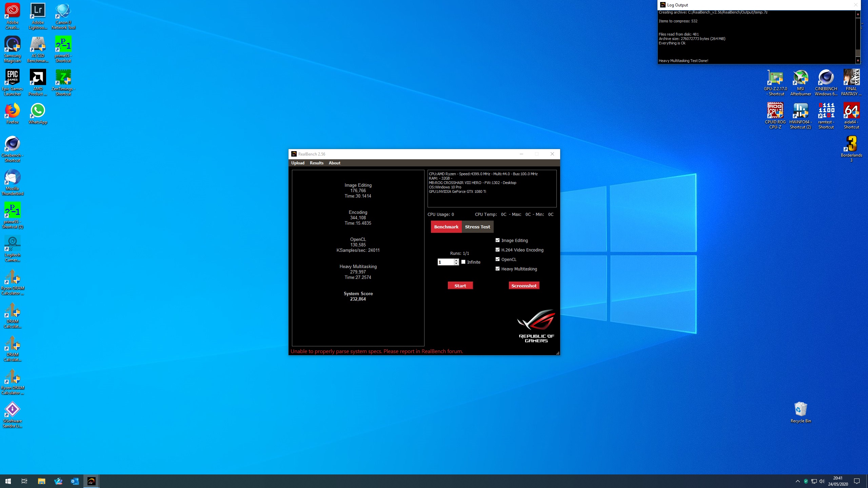This screenshot has height=488, width=868.
Task: Open prime95 Shortcut icon in top row
Action: (63, 49)
